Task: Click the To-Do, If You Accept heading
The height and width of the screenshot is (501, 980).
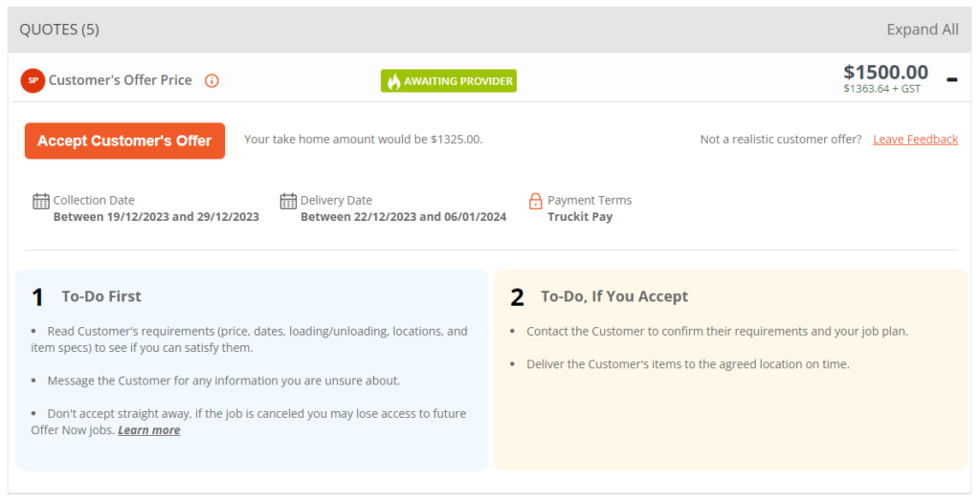Action: (614, 296)
